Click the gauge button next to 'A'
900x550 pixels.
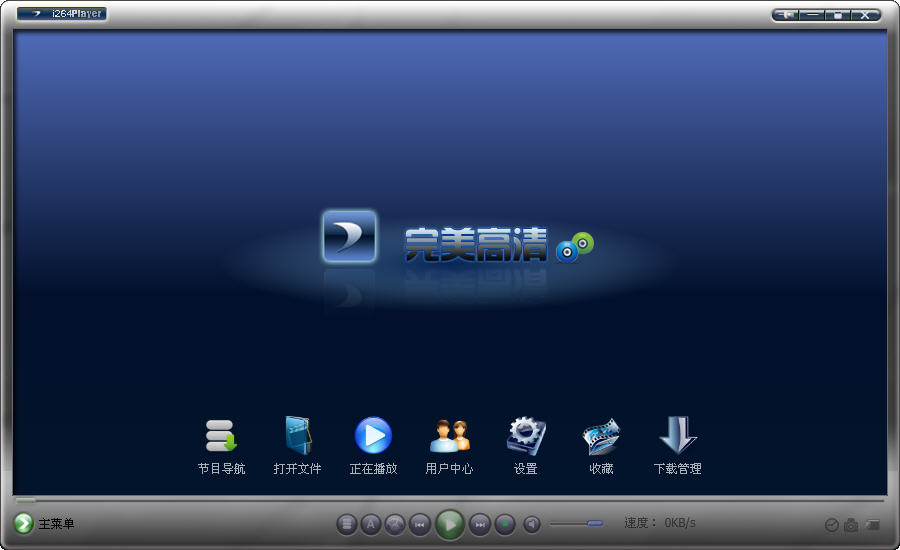point(395,524)
